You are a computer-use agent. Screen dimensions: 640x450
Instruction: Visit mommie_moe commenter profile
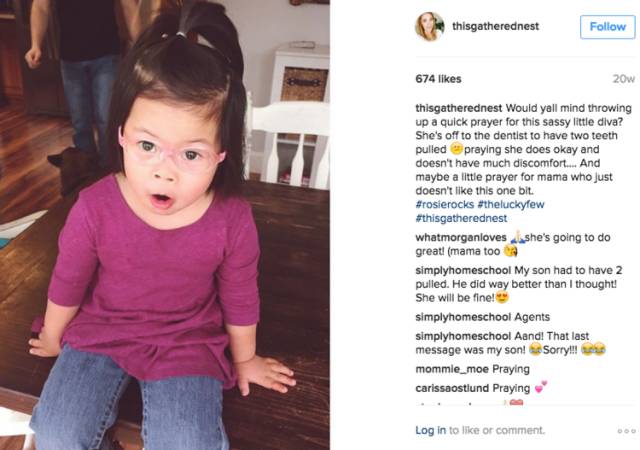pos(452,369)
